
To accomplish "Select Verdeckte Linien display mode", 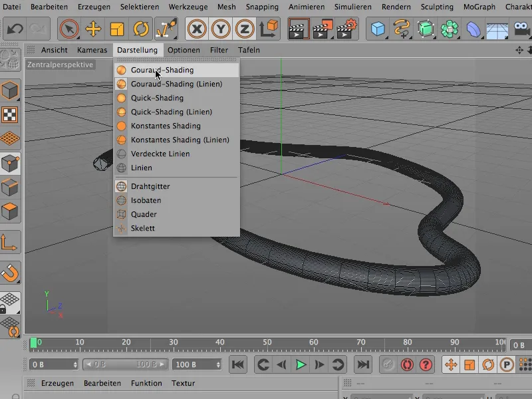I will [x=176, y=154].
